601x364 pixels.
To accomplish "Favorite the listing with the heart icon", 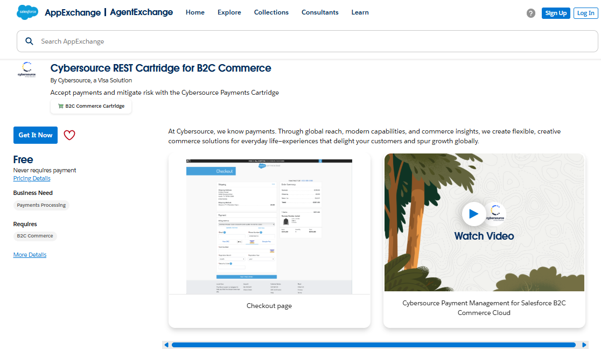I will (x=69, y=135).
